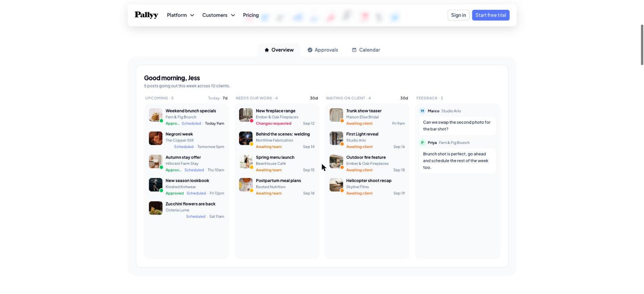The height and width of the screenshot is (294, 644).
Task: Open the Zucchini flowers are back thumbnail
Action: tap(156, 208)
